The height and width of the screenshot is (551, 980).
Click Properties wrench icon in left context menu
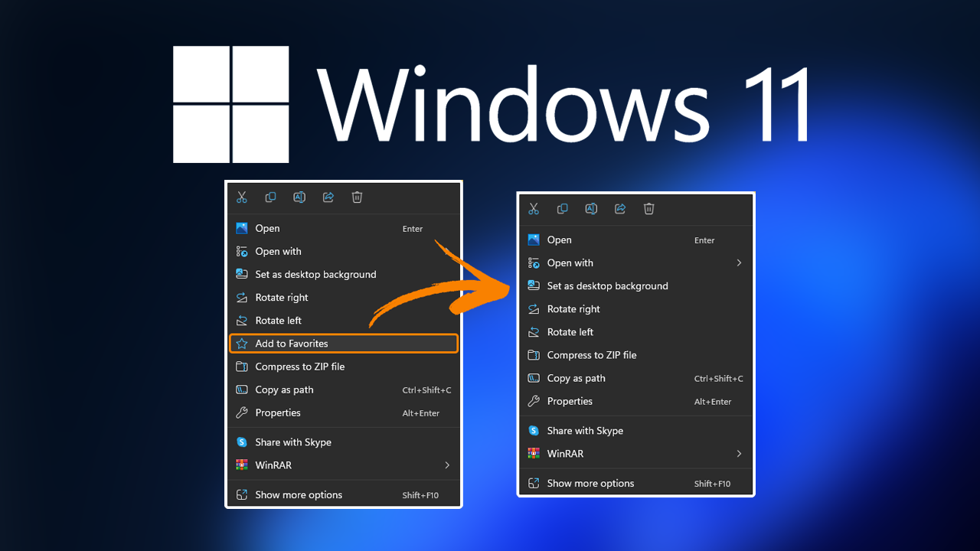tap(242, 412)
